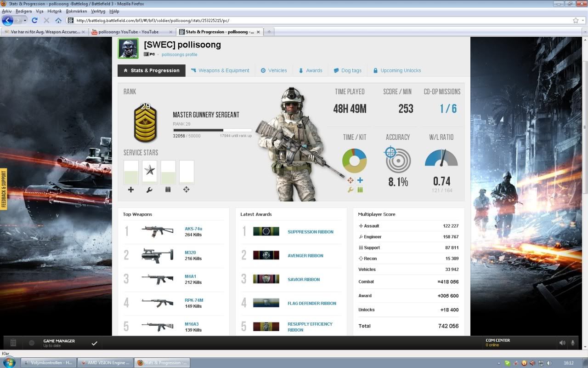Go to Firefox home page icon
Viewport: 588px width, 368px height.
58,20
